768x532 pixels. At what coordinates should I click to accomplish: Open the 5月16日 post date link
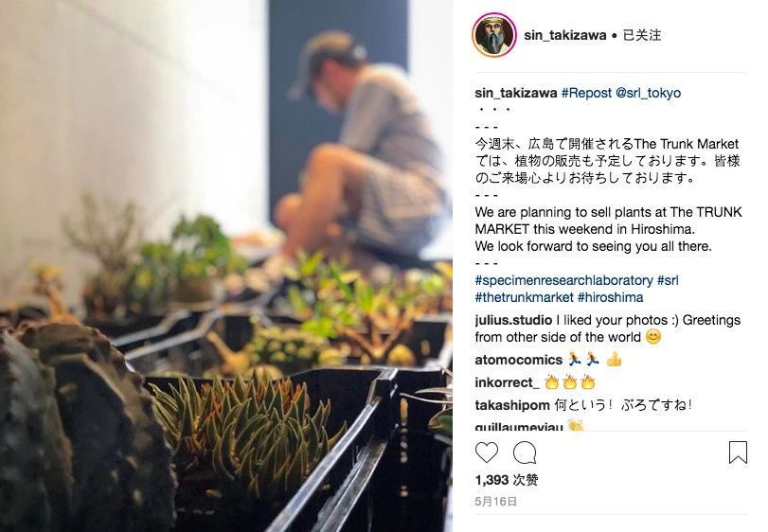click(495, 501)
